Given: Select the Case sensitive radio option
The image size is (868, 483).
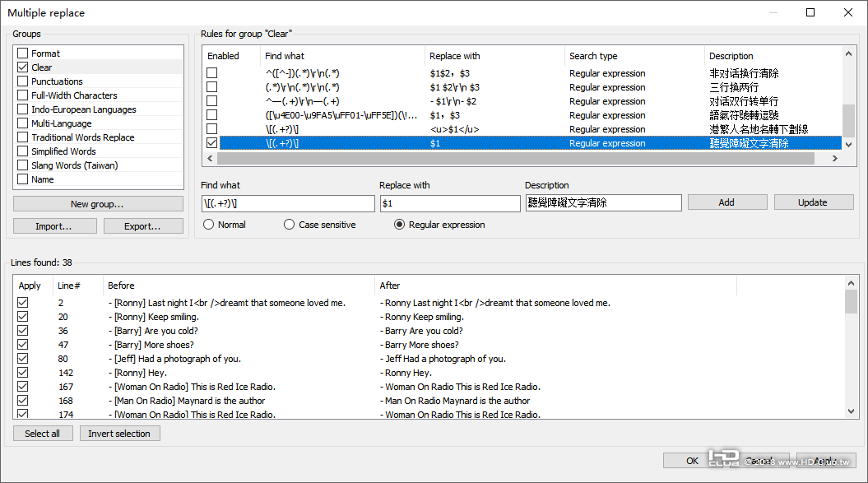Looking at the screenshot, I should [289, 225].
